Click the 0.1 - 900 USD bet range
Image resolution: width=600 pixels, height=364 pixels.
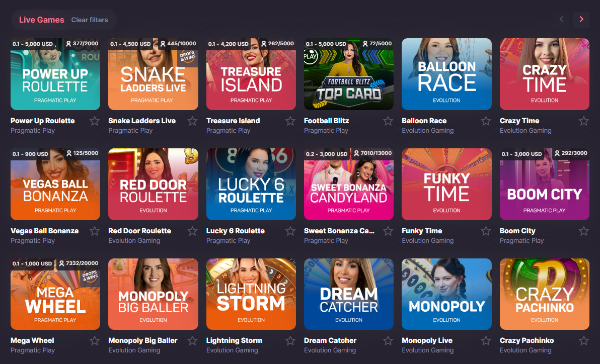[x=30, y=154]
